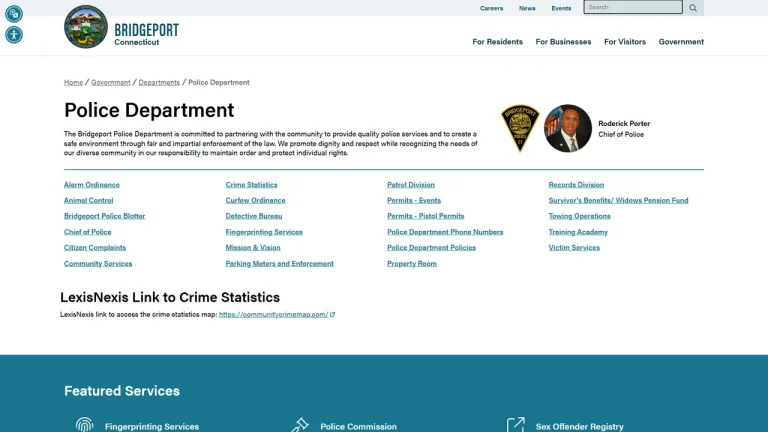Viewport: 768px width, 432px height.
Task: Open the Victim Services link
Action: click(x=574, y=248)
